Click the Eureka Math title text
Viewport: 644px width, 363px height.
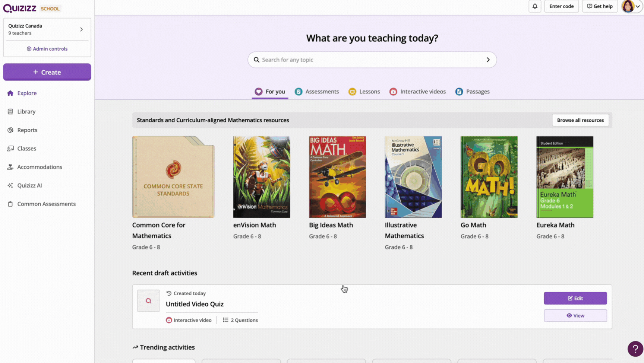click(555, 225)
